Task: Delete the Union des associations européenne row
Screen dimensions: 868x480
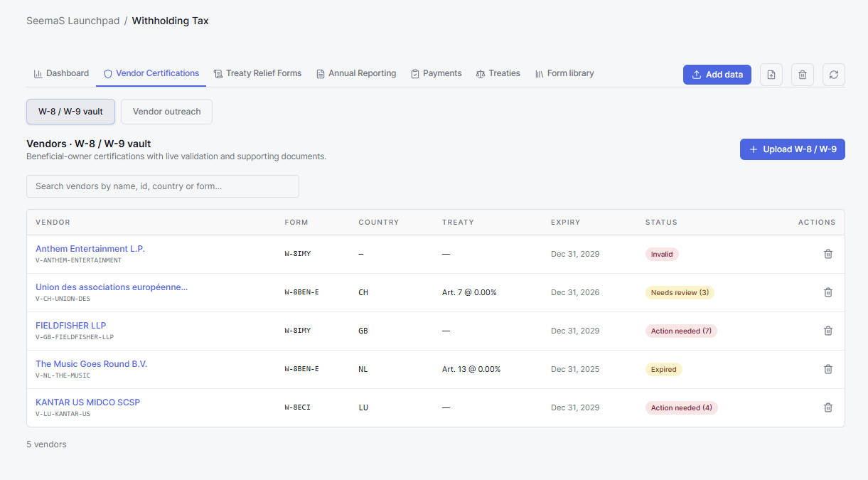Action: click(827, 292)
